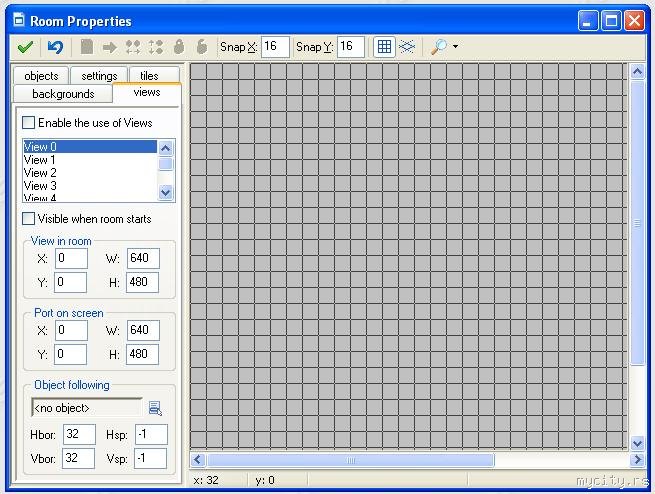
Task: Open the object following selection menu icon
Action: (155, 408)
